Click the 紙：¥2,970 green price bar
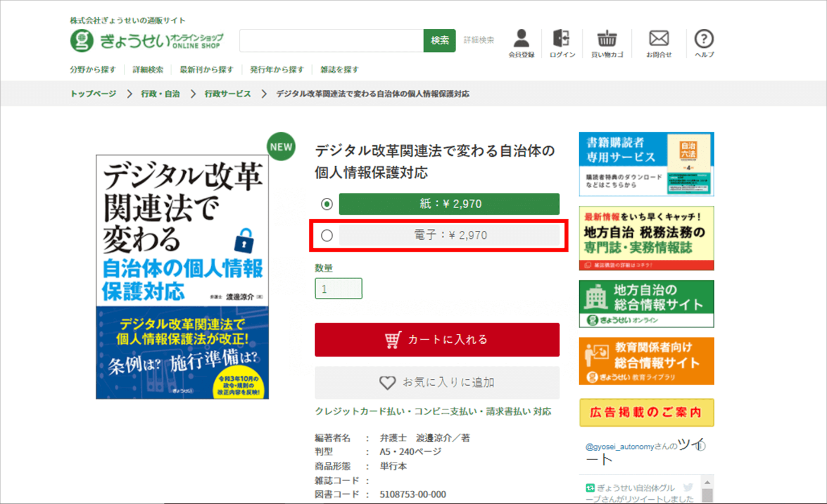This screenshot has width=827, height=504. (449, 204)
